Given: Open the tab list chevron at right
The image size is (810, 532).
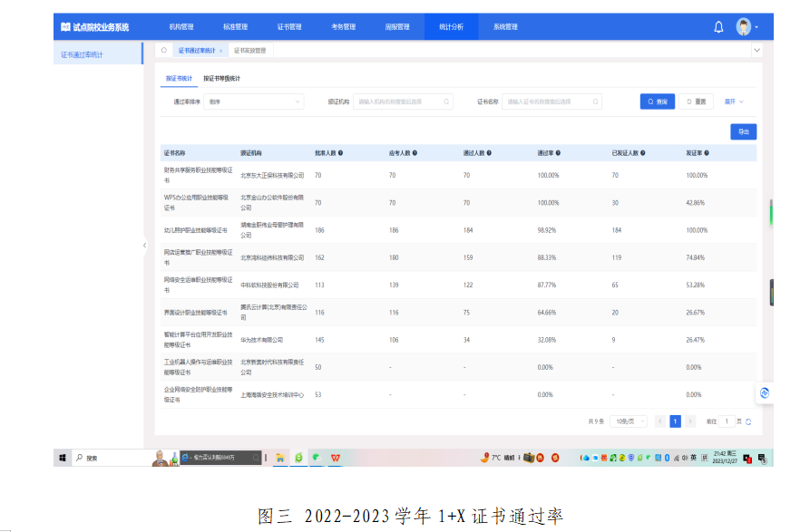Looking at the screenshot, I should (756, 50).
